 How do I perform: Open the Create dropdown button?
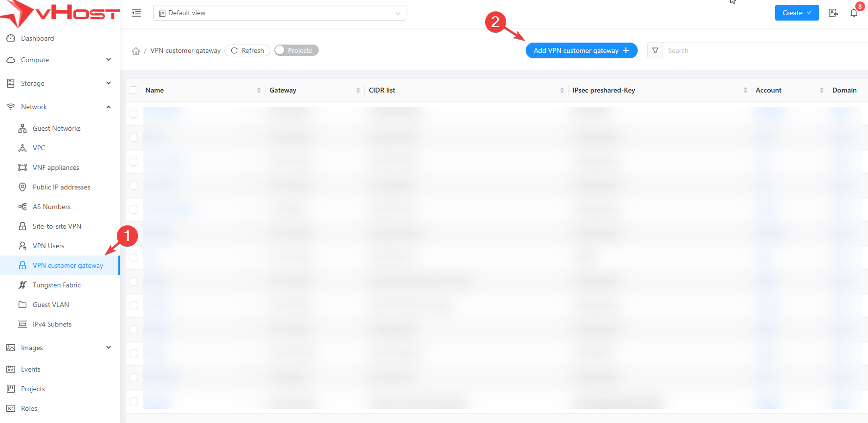pyautogui.click(x=797, y=13)
